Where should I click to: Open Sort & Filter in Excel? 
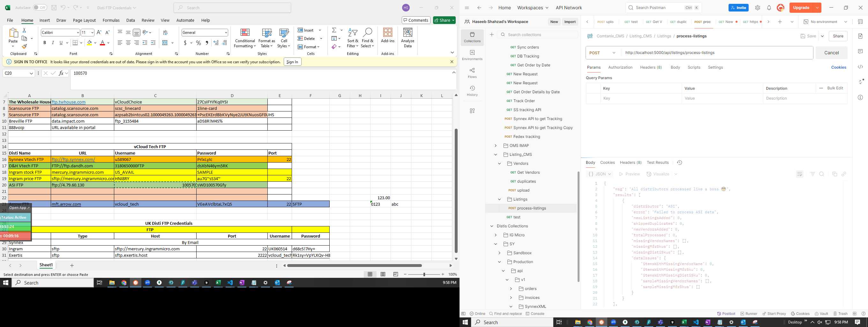click(352, 38)
